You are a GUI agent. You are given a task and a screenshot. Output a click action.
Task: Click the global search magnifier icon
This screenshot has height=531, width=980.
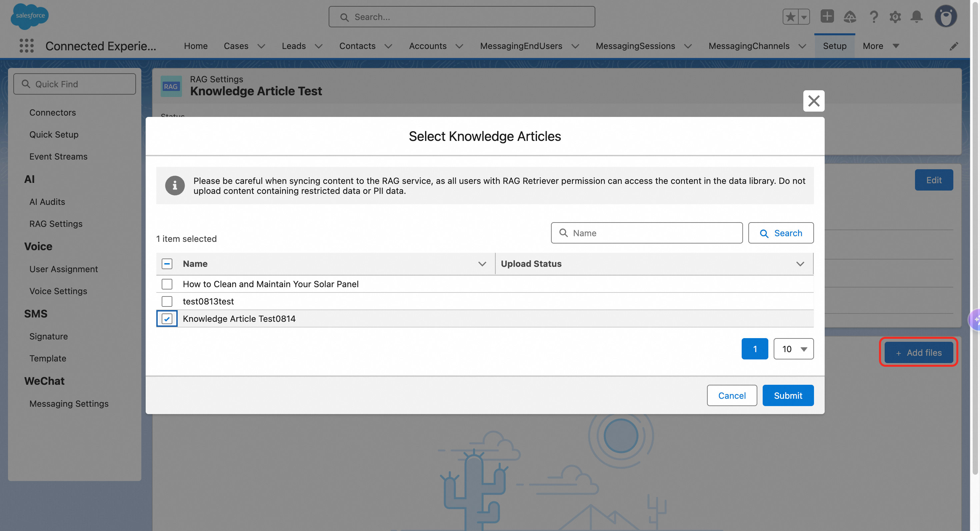pos(344,17)
